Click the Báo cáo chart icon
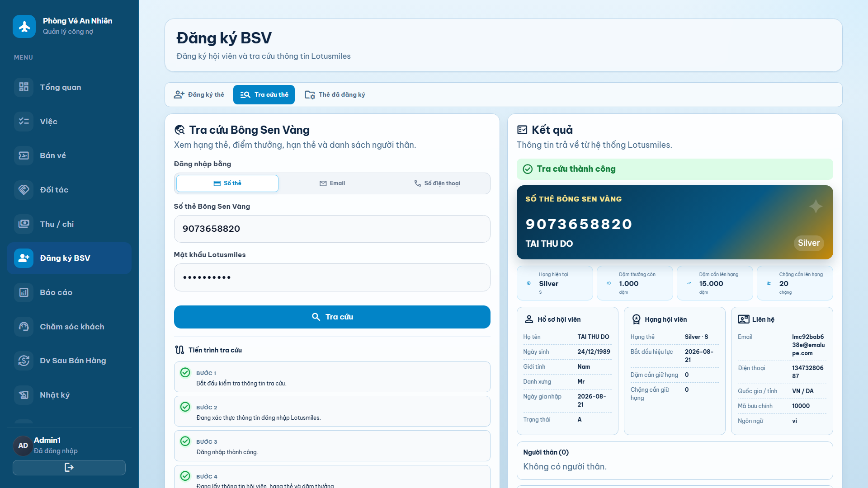The width and height of the screenshot is (868, 488). [x=24, y=292]
